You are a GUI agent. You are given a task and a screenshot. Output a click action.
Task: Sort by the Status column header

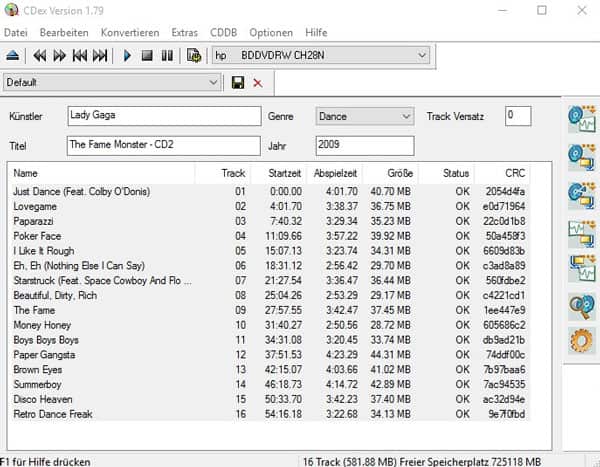[447, 173]
